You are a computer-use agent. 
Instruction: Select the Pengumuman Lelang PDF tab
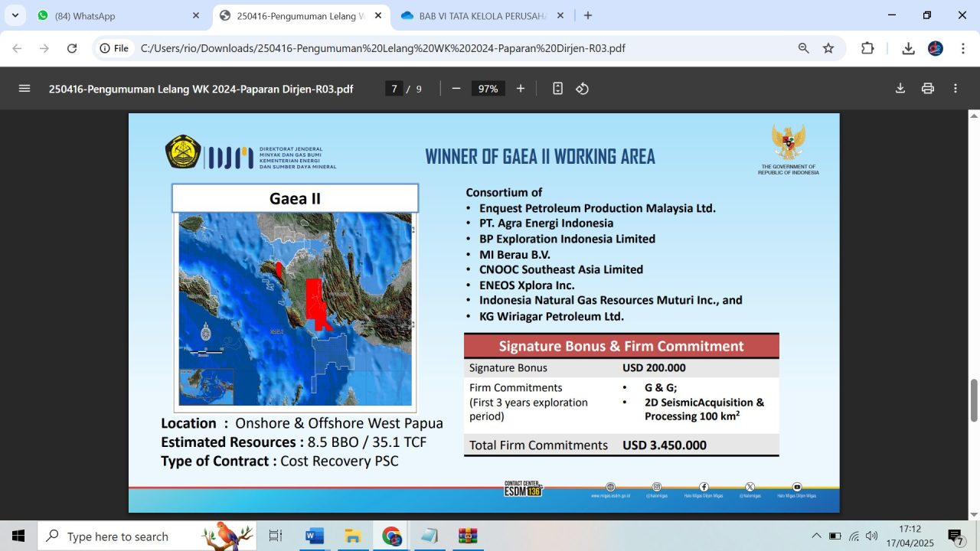[300, 15]
